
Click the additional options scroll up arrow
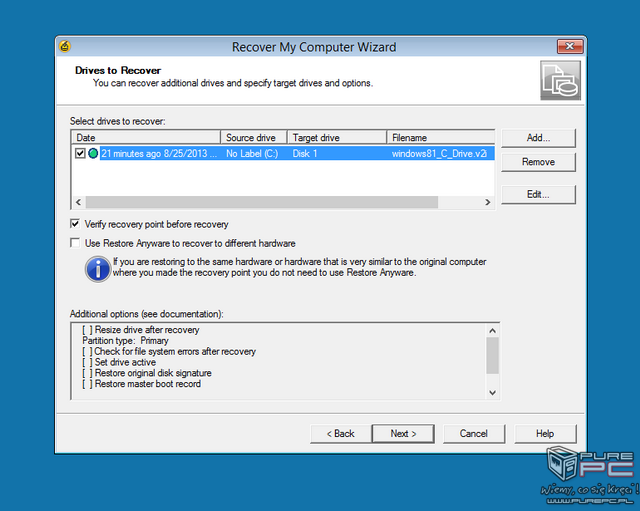tap(493, 331)
